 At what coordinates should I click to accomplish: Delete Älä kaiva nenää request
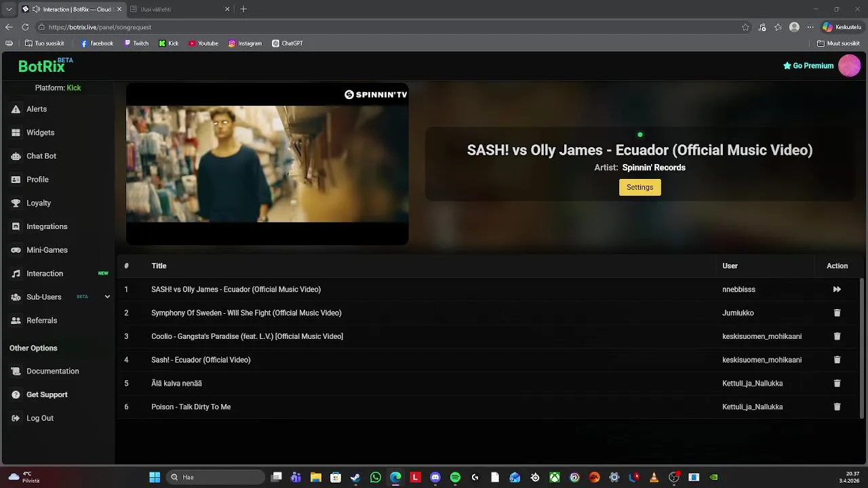coord(837,384)
